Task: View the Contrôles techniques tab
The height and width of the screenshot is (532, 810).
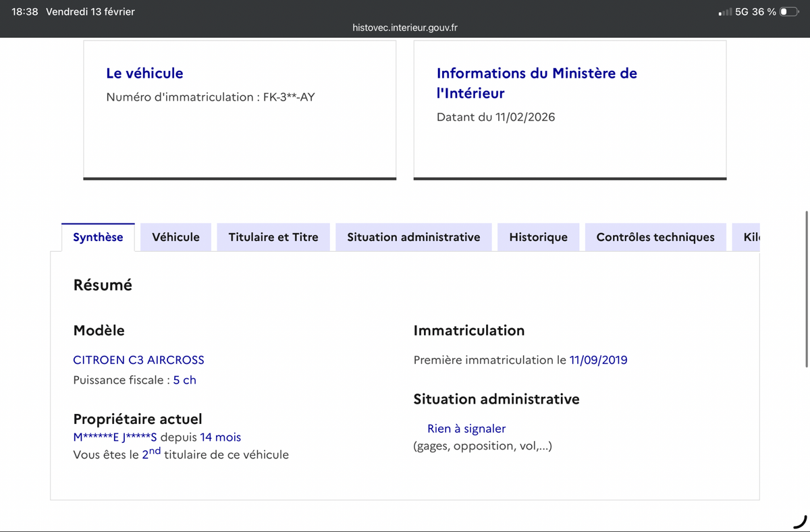Action: [x=655, y=237]
